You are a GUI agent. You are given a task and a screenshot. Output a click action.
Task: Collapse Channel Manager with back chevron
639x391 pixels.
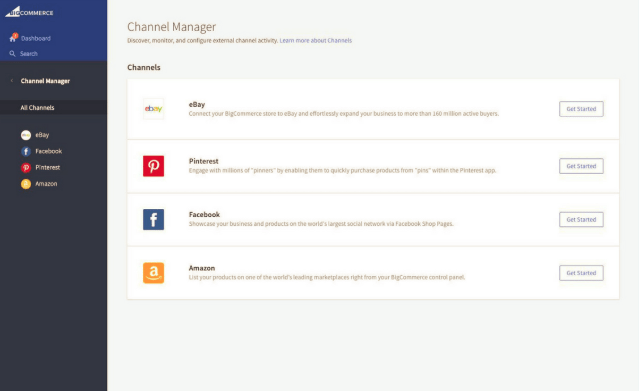[x=12, y=81]
